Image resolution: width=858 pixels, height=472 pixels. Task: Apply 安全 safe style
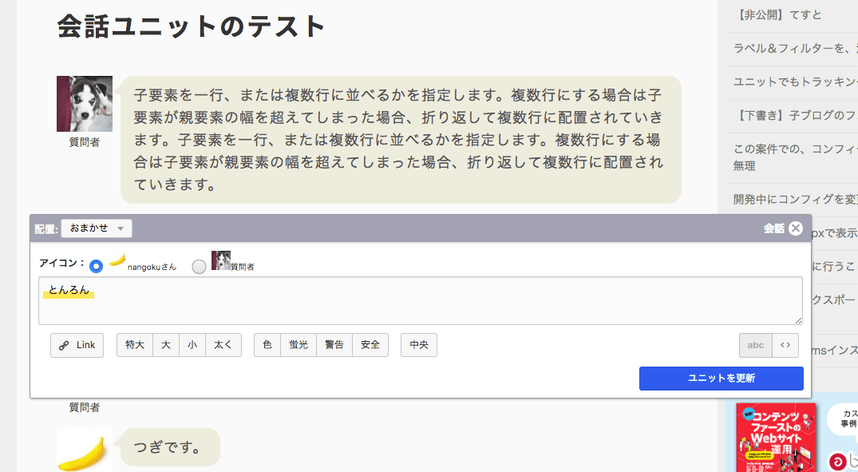[x=370, y=345]
